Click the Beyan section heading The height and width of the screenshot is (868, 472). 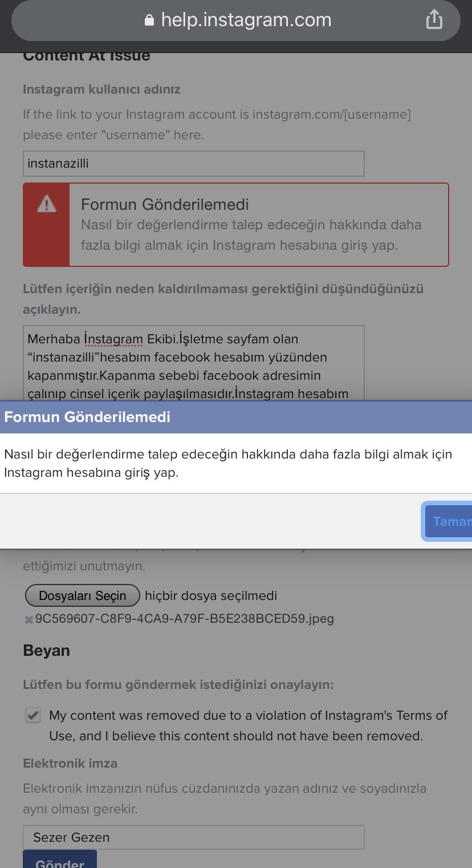click(x=46, y=651)
